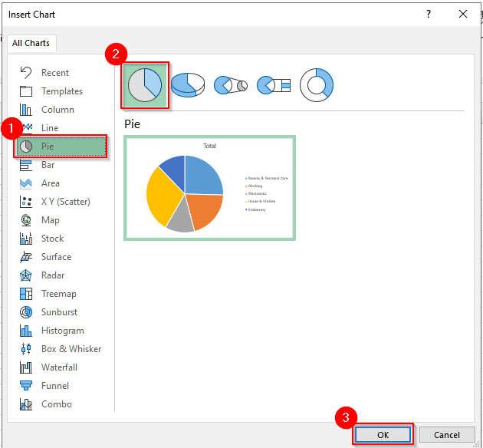This screenshot has height=448, width=483.
Task: Cancel the Insert Chart dialog
Action: coord(446,434)
